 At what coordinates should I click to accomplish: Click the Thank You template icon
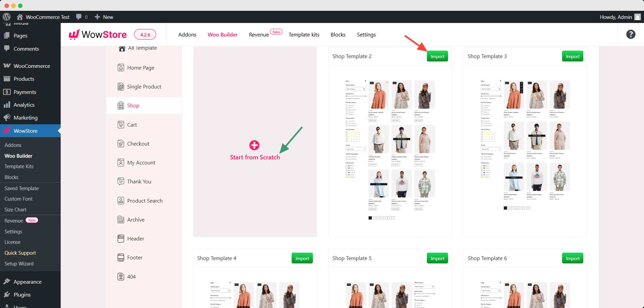[x=121, y=182]
